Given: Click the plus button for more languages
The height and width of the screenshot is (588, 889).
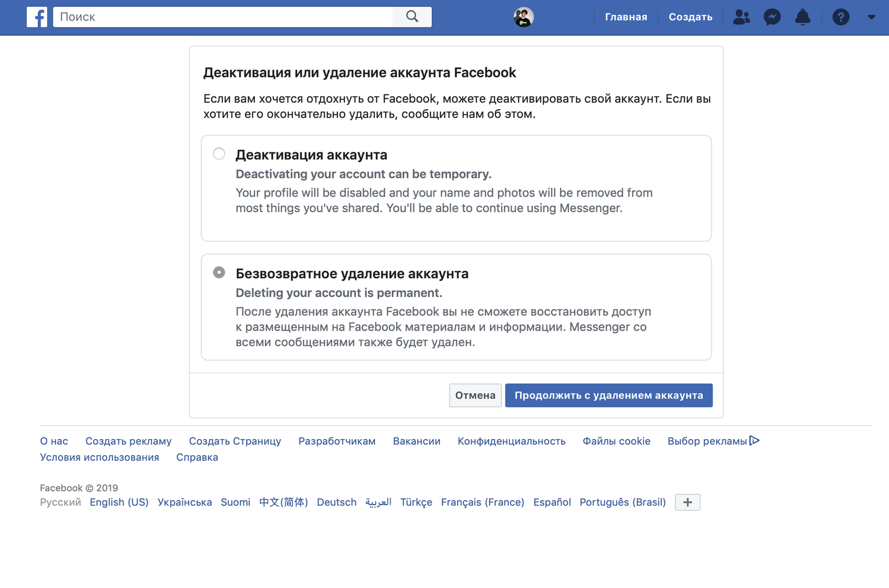Looking at the screenshot, I should (687, 502).
